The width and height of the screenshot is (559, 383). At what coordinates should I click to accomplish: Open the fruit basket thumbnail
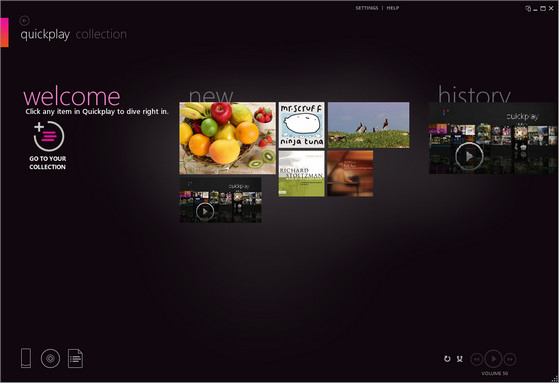tap(227, 138)
